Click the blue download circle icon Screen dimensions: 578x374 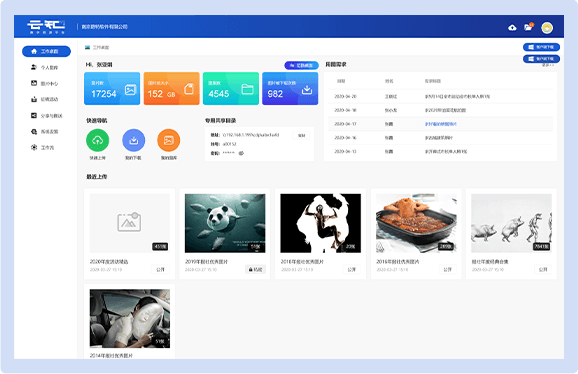point(133,140)
